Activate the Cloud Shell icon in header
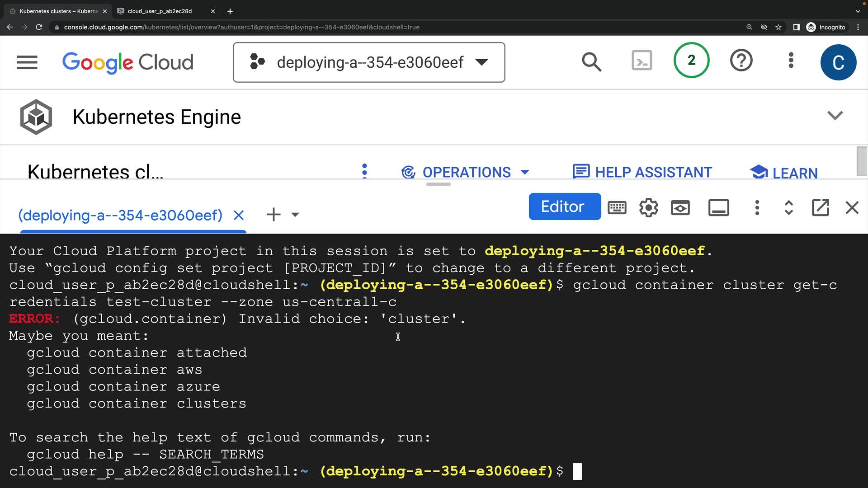This screenshot has height=488, width=868. 642,61
